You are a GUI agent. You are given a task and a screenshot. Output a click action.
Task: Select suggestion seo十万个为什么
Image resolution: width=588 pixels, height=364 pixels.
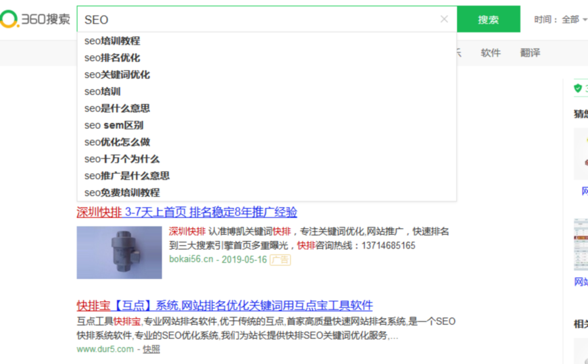pos(266,159)
